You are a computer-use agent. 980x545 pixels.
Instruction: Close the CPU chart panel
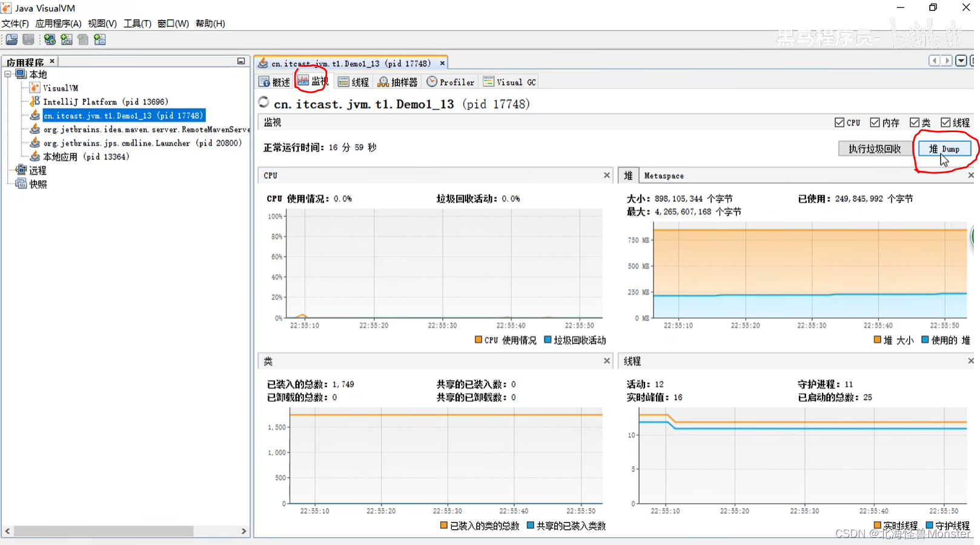[607, 175]
